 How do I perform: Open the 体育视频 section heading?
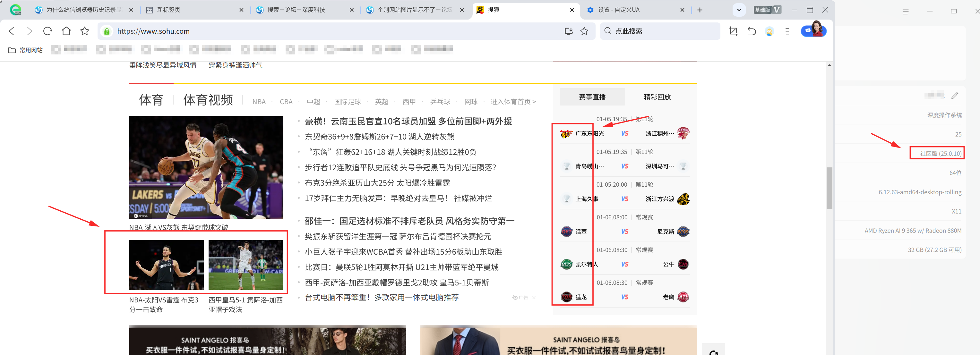(x=208, y=100)
